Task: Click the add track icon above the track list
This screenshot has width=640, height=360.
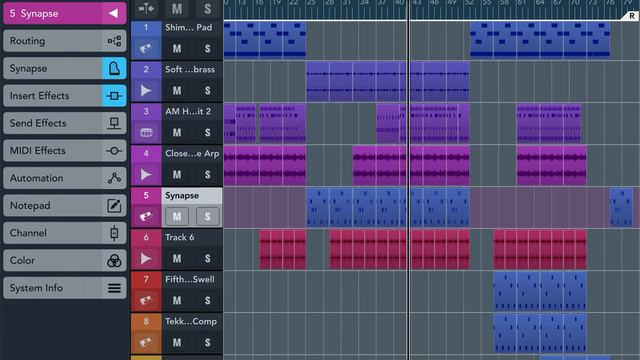Action: pos(146,9)
